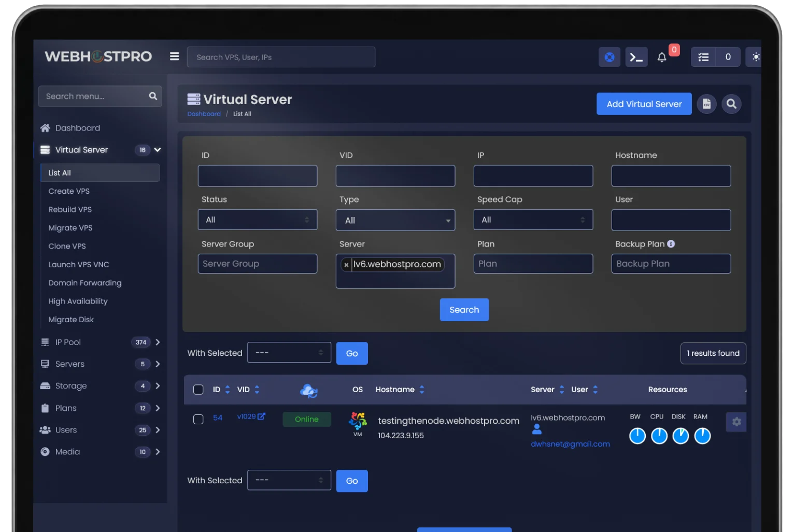Click the OS logo for VPS 54
The image size is (794, 532).
pos(358,421)
